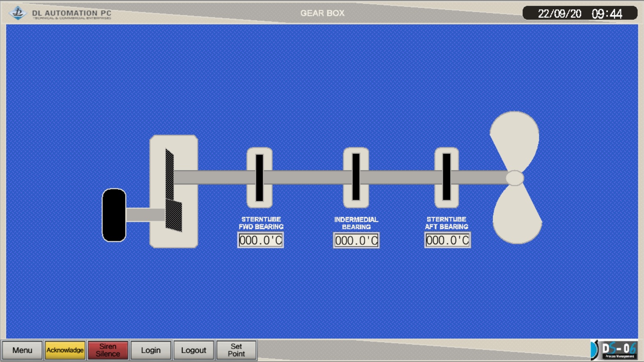
Task: Select sterntube AFT bearing temperature field
Action: pos(447,240)
